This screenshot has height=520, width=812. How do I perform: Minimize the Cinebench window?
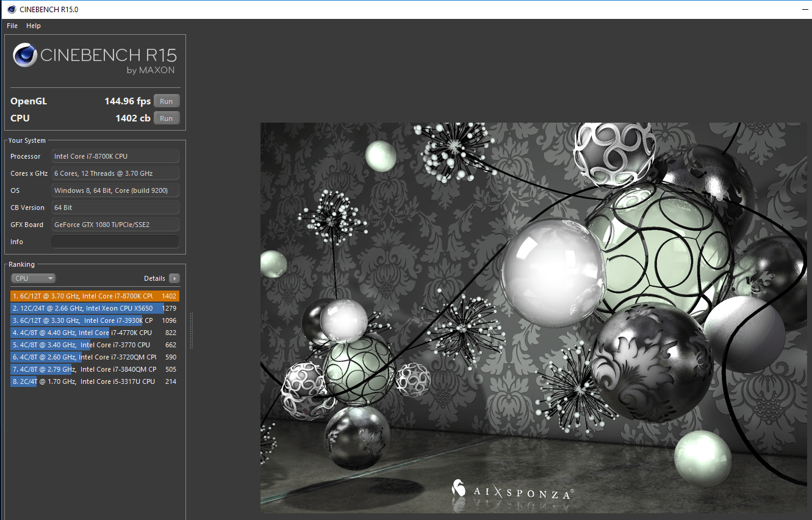point(804,9)
